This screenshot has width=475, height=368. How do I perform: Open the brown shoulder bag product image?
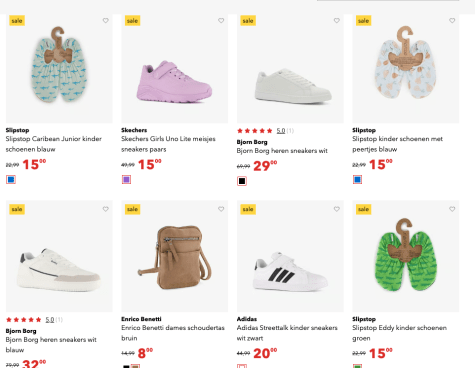(x=175, y=256)
